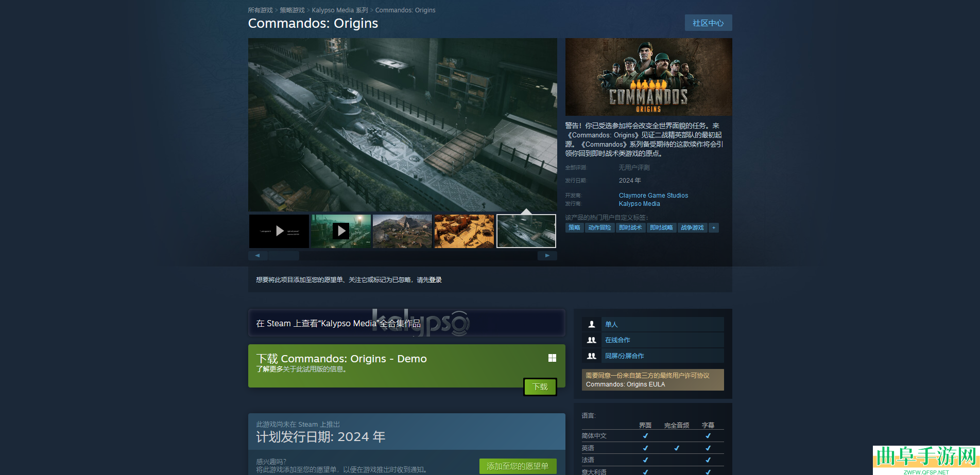This screenshot has width=980, height=475.
Task: Click the Windows platform icon on demo box
Action: click(552, 358)
